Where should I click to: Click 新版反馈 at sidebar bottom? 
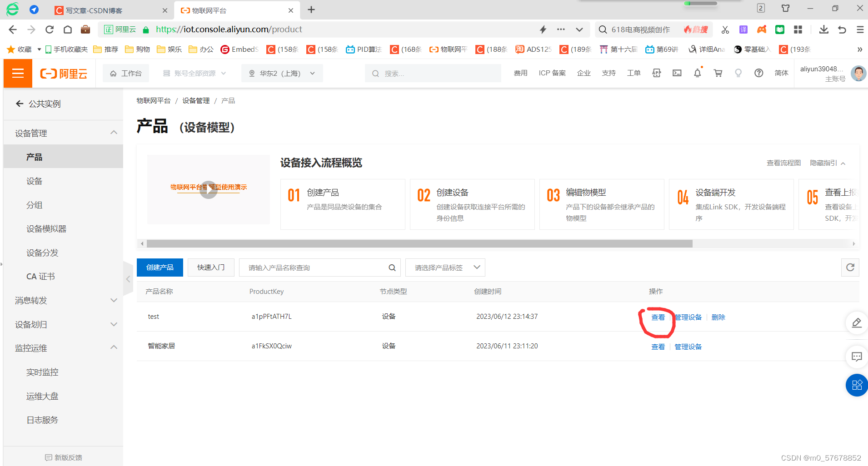(63, 457)
